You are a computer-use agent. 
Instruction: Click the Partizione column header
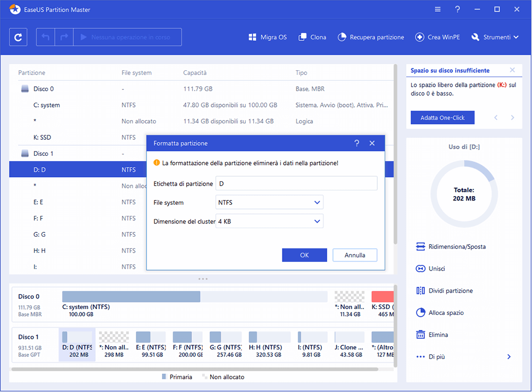tap(31, 72)
